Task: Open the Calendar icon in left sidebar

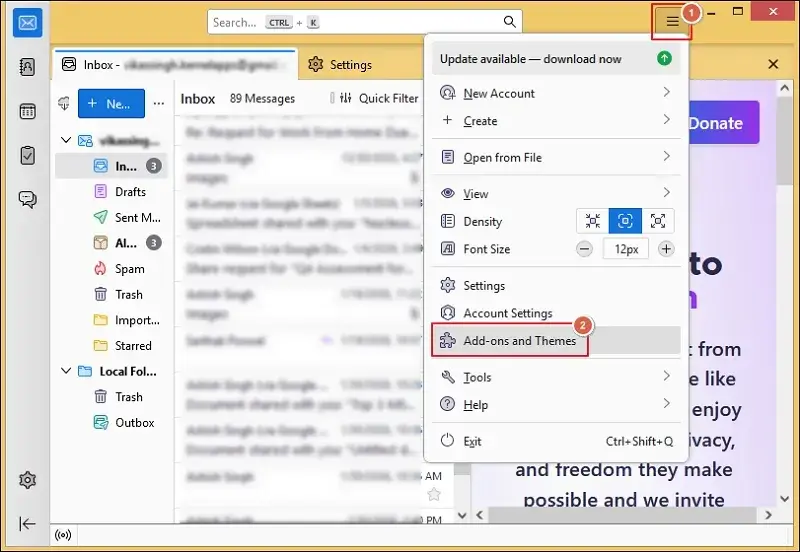Action: click(28, 111)
